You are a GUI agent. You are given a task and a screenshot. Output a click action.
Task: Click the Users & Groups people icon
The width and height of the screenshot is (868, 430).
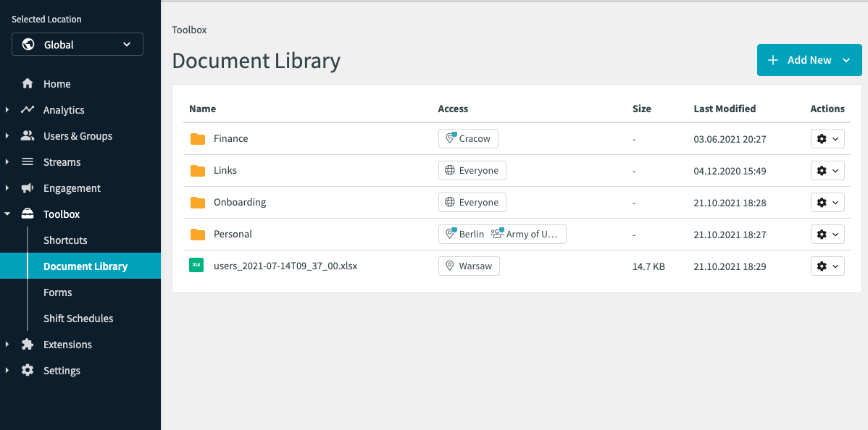point(27,135)
